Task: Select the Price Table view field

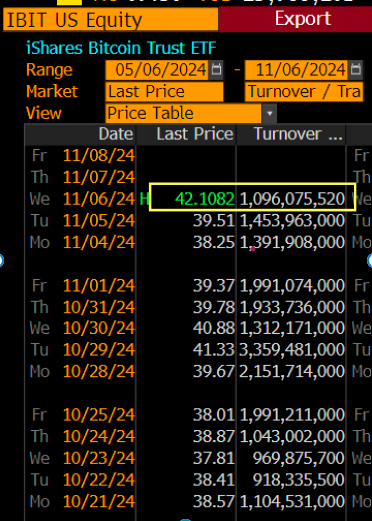Action: click(x=184, y=113)
